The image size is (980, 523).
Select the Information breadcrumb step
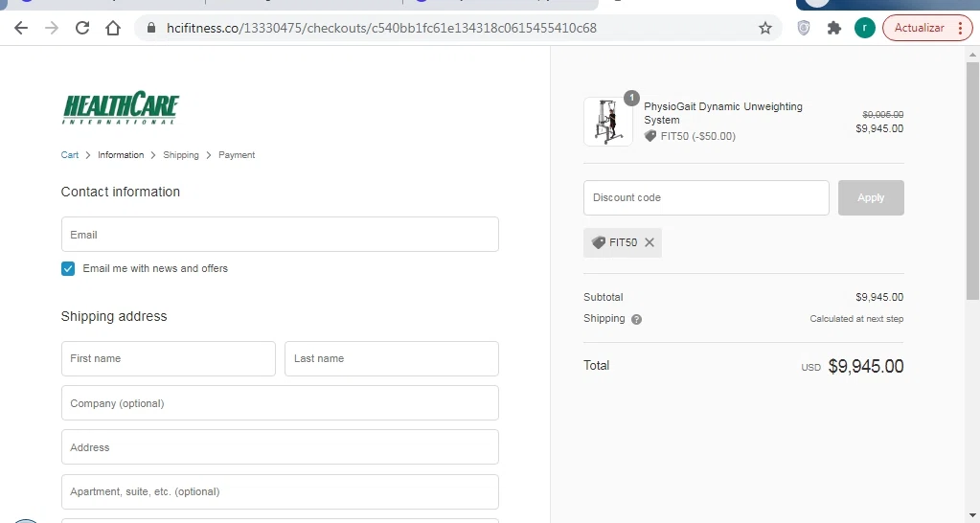point(121,155)
